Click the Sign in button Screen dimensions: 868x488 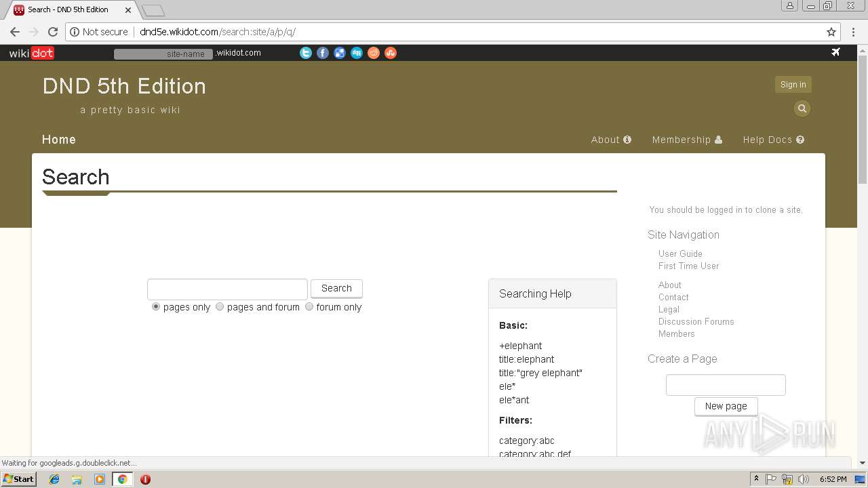(x=793, y=85)
